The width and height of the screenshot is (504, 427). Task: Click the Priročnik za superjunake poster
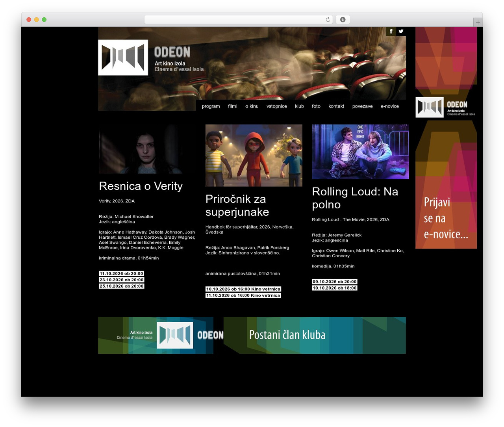[254, 156]
